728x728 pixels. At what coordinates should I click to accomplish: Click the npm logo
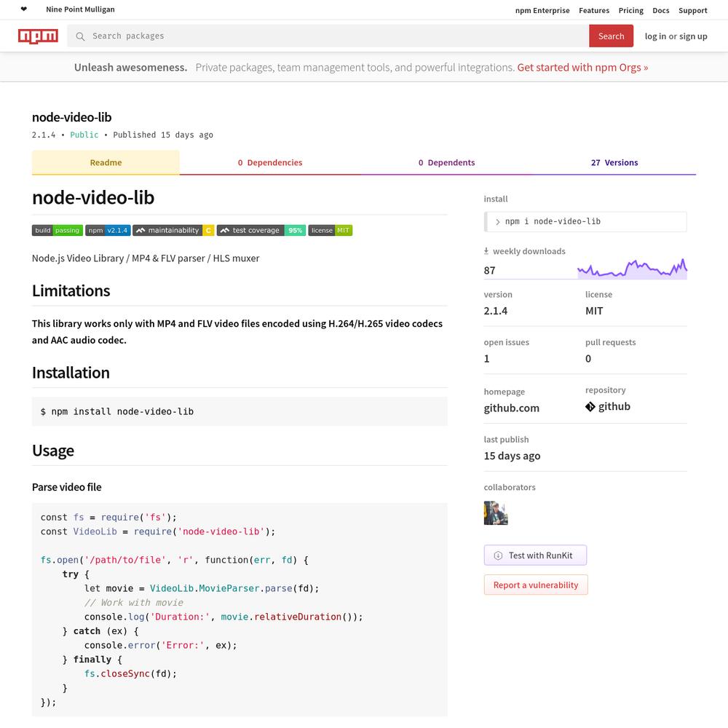(x=38, y=36)
